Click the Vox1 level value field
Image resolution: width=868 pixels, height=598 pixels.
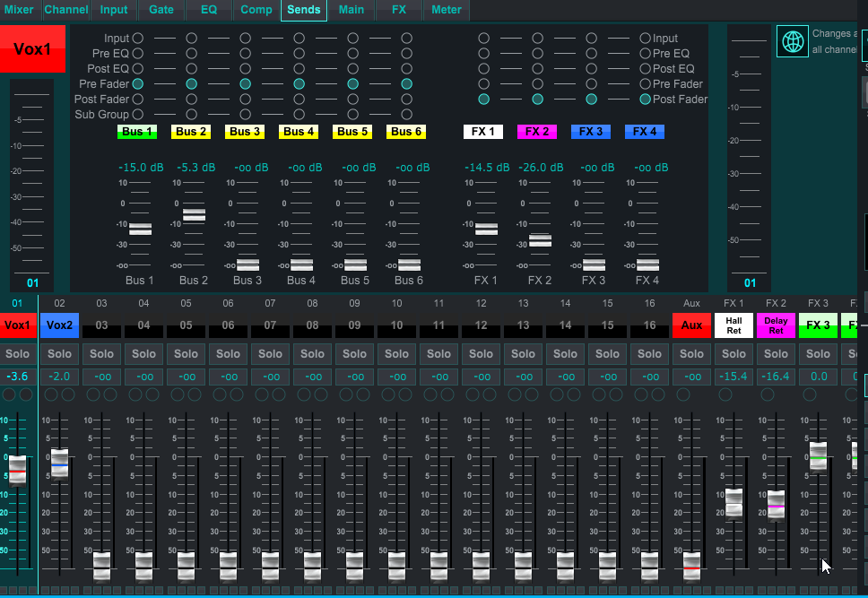tap(17, 376)
